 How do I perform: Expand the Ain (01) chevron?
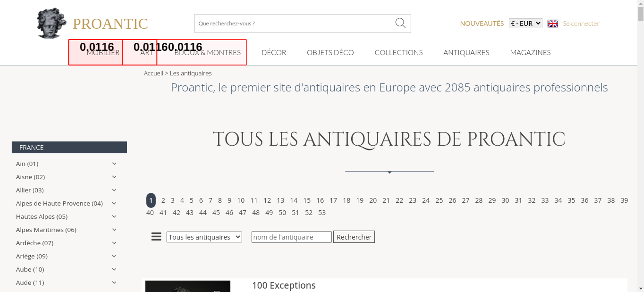(x=114, y=164)
